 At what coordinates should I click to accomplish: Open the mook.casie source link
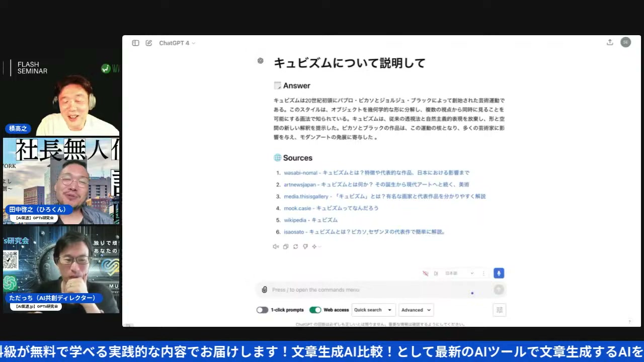(x=331, y=208)
